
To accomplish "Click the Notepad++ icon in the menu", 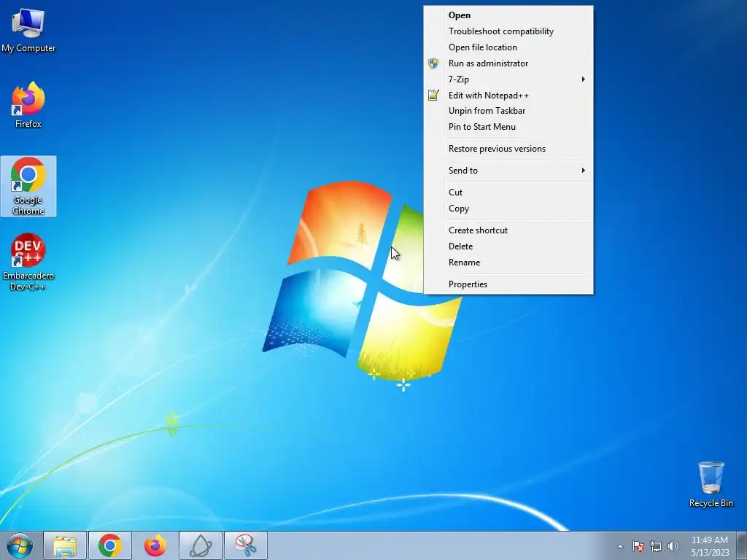I will click(x=433, y=96).
